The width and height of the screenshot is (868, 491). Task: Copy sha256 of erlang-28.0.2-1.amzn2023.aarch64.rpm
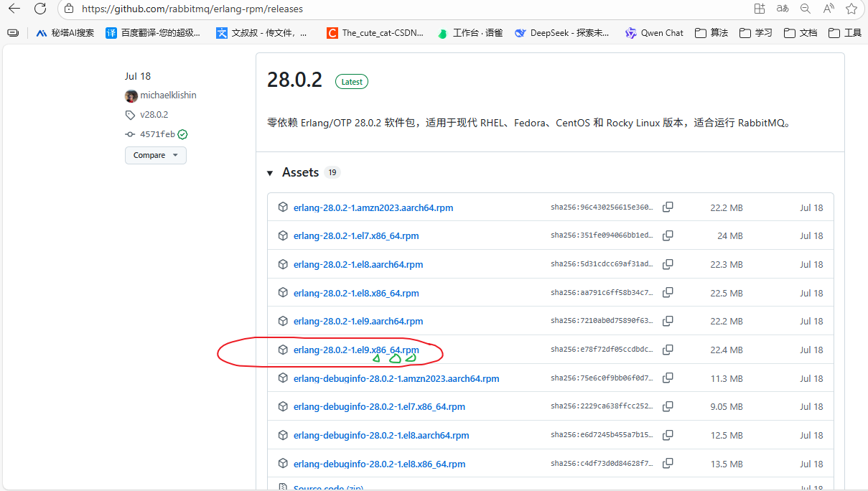tap(668, 207)
